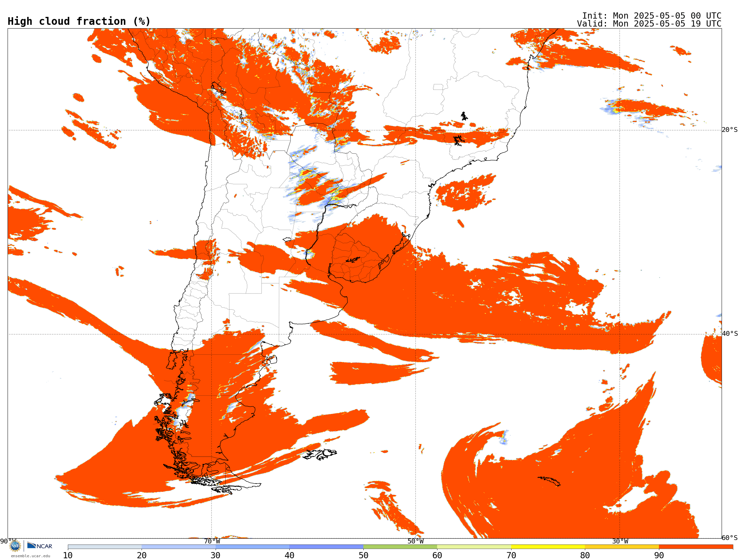744x560 pixels.
Task: Click the 40°S latitude label
Action: tap(730, 334)
